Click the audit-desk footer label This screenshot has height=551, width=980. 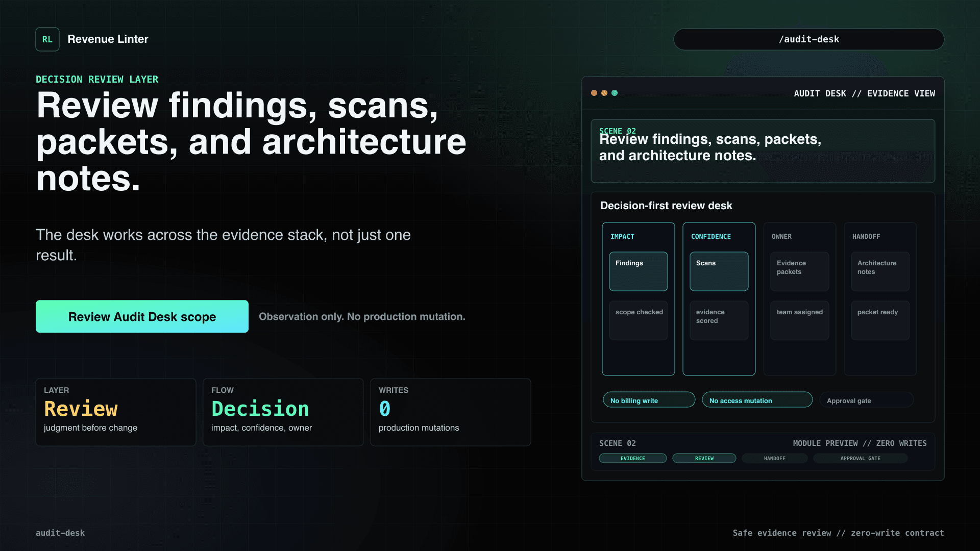point(60,533)
